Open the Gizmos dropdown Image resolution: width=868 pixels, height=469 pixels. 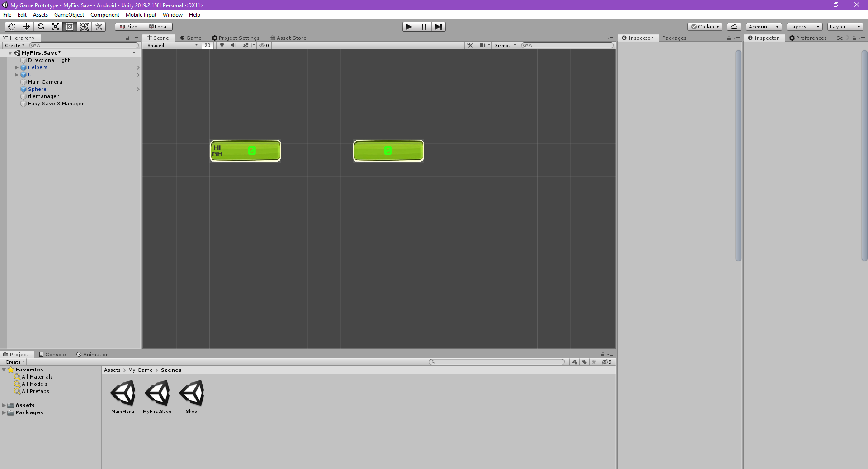tap(505, 45)
